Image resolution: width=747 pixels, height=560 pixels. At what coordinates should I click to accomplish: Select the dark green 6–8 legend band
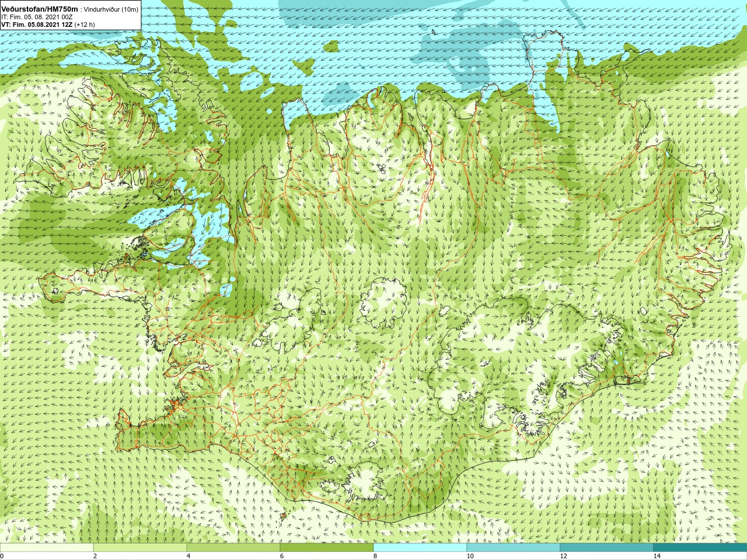click(327, 548)
